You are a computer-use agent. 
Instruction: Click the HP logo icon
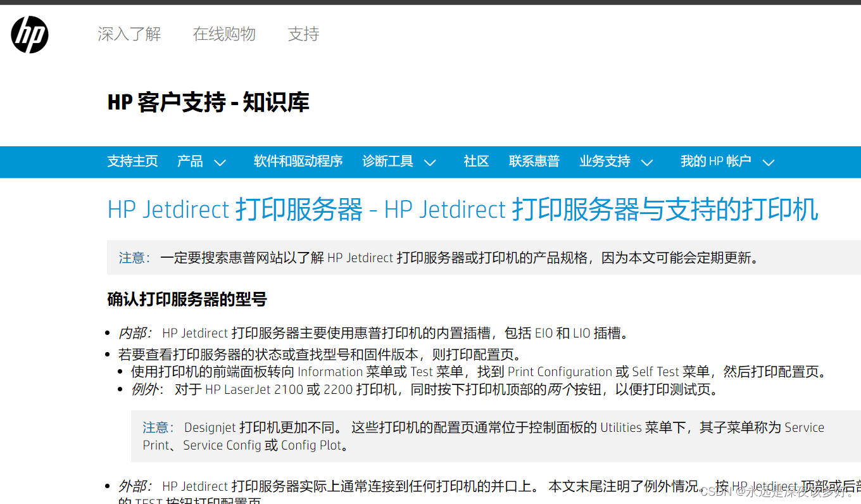(30, 34)
